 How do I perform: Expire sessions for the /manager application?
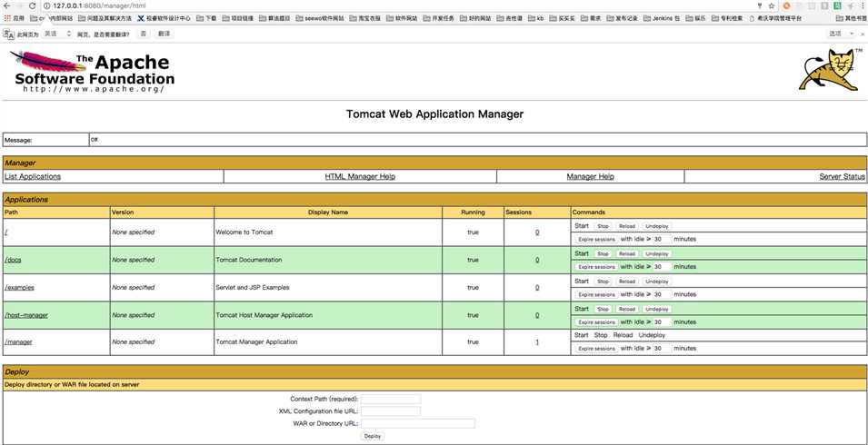(597, 349)
